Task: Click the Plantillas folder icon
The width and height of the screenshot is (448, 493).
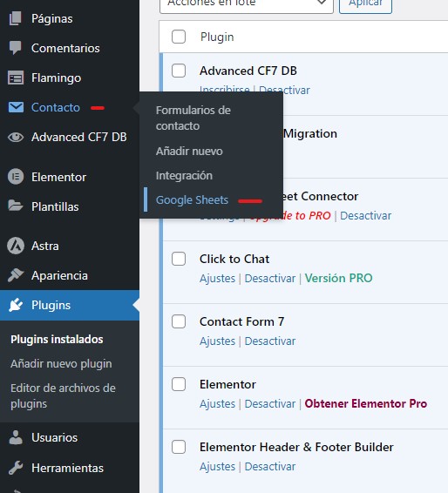Action: coord(16,206)
